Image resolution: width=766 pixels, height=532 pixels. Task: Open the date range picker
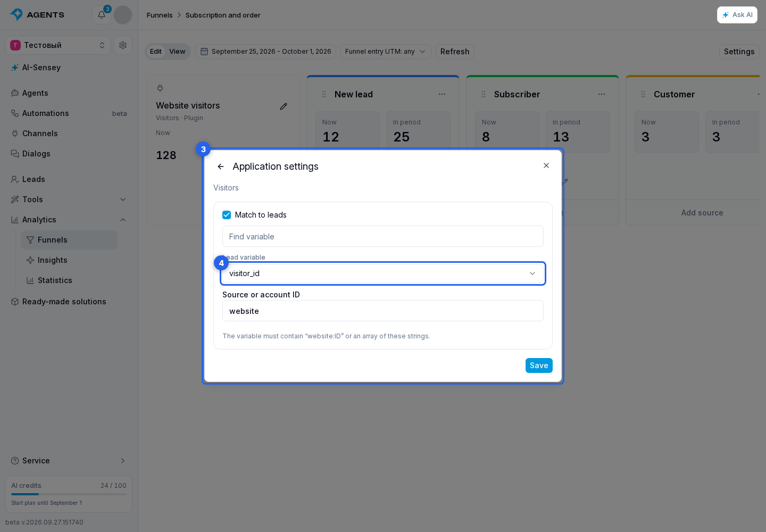point(266,52)
